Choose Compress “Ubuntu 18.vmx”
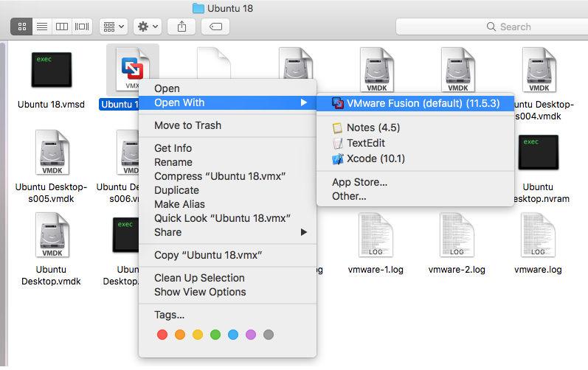Viewport: 588px width, 370px height. [x=227, y=176]
